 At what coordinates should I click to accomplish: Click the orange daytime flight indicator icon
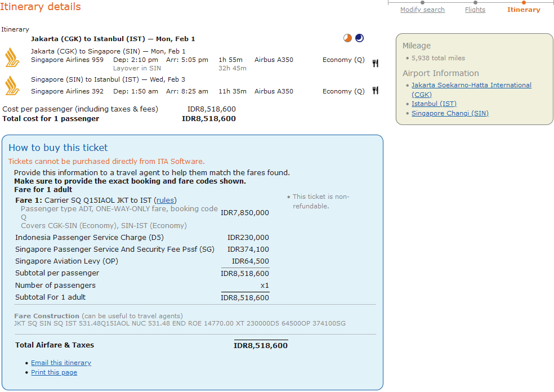click(x=348, y=38)
